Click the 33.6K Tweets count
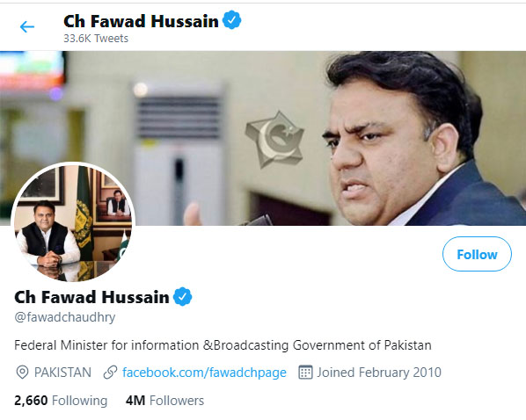The width and height of the screenshot is (526, 420). pyautogui.click(x=96, y=39)
